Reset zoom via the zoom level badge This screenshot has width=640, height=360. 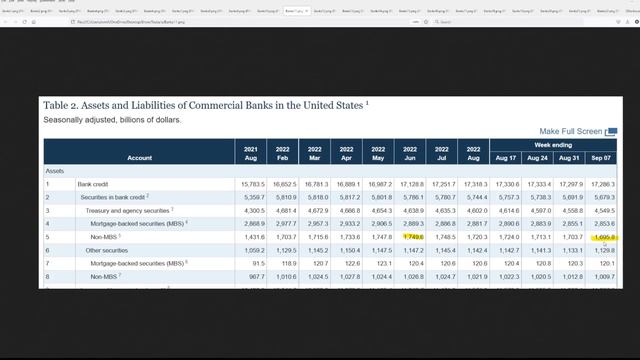[x=416, y=22]
